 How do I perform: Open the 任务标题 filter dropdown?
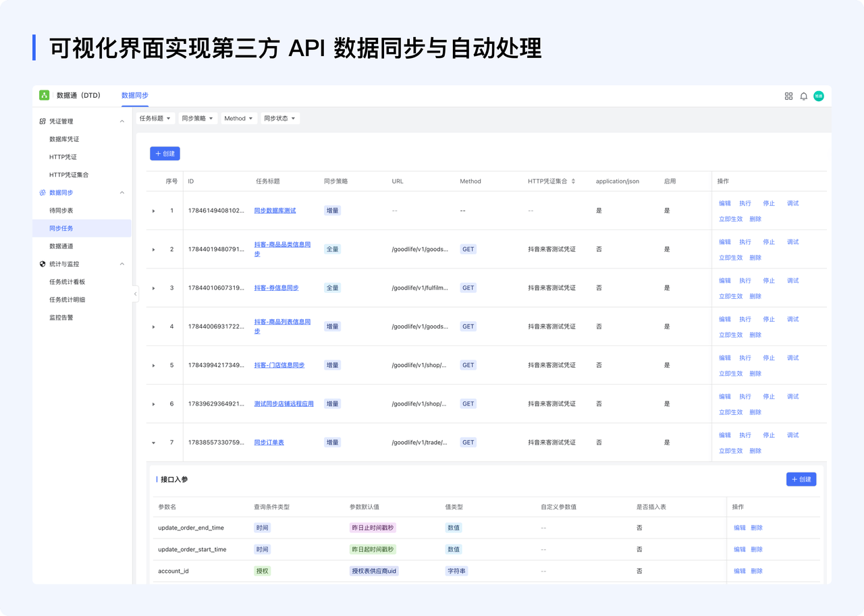tap(155, 118)
